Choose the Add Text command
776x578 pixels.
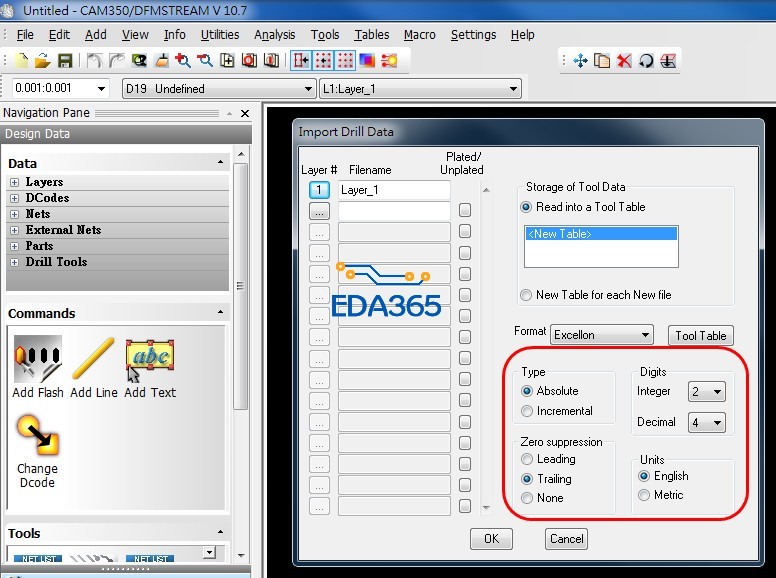tap(150, 367)
